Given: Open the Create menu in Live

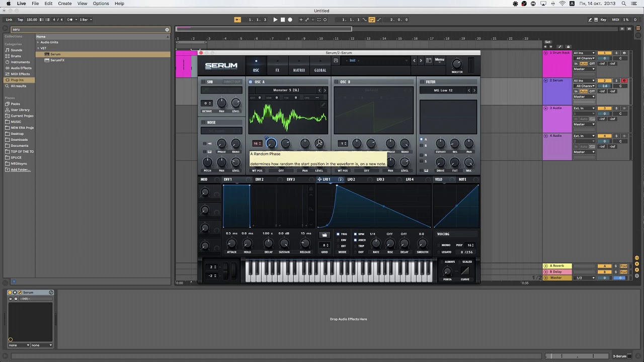Looking at the screenshot, I should 64,4.
